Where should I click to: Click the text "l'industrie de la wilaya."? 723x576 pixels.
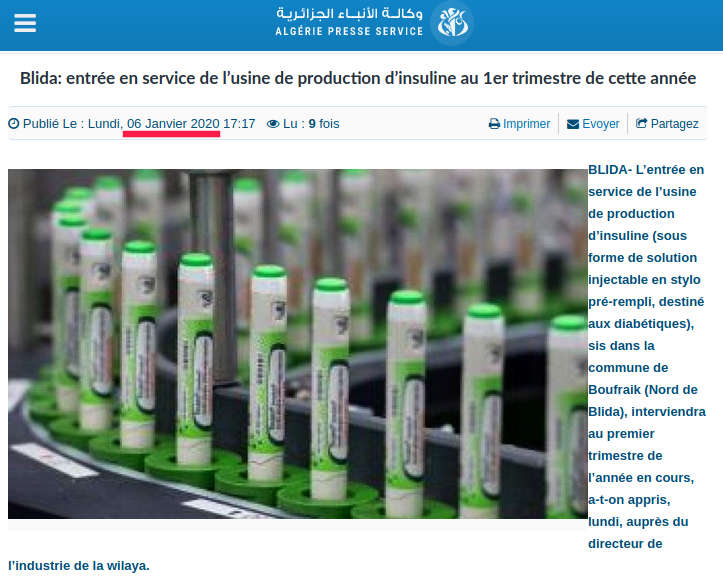pos(79,565)
